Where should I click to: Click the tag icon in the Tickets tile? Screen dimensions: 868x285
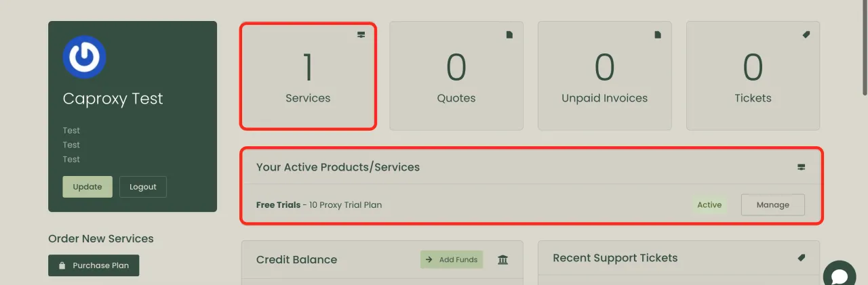pyautogui.click(x=806, y=35)
